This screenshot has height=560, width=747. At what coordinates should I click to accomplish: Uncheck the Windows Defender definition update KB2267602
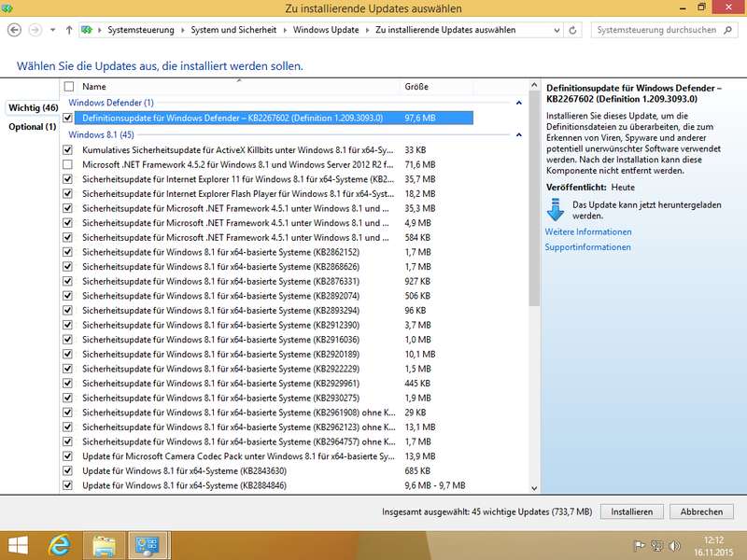coord(67,118)
